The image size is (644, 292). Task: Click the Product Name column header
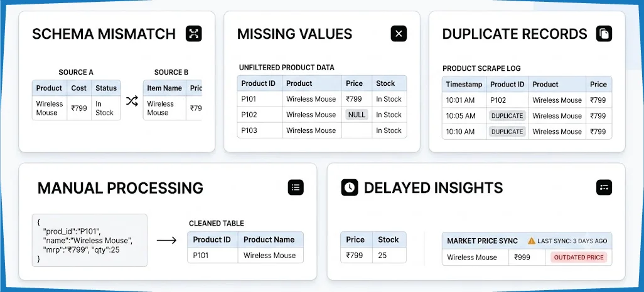coord(271,239)
